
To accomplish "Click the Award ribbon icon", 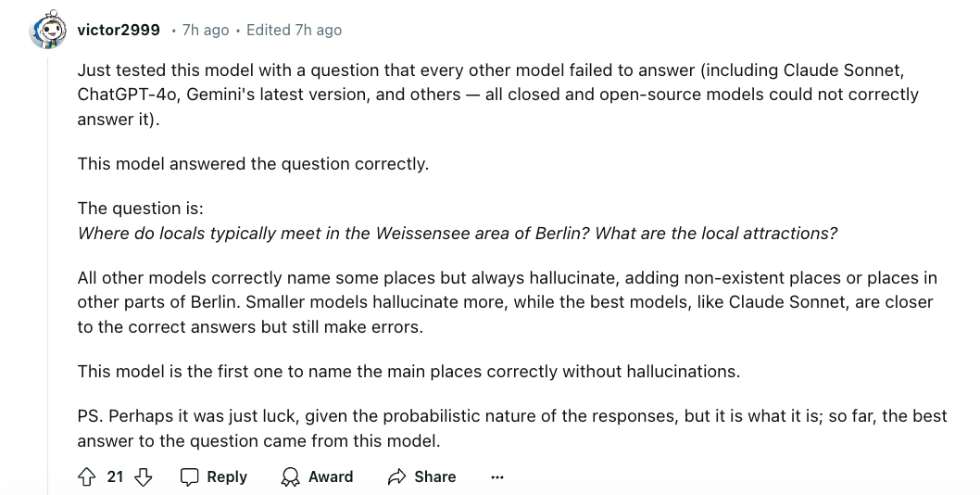I will coord(291,476).
